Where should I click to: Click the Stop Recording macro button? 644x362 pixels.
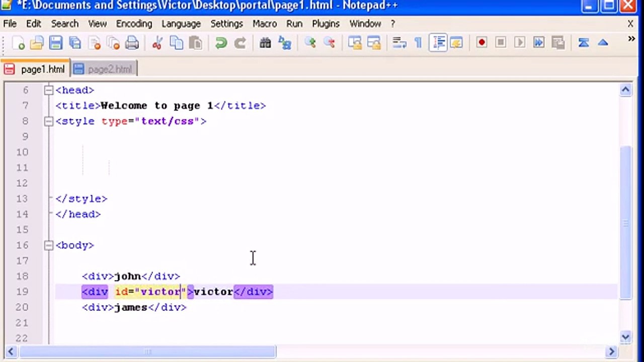click(x=501, y=43)
